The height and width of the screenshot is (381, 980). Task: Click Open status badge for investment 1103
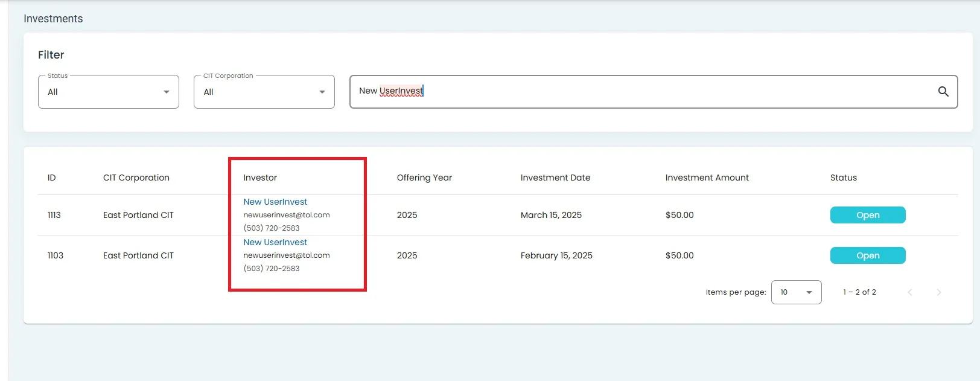coord(867,255)
